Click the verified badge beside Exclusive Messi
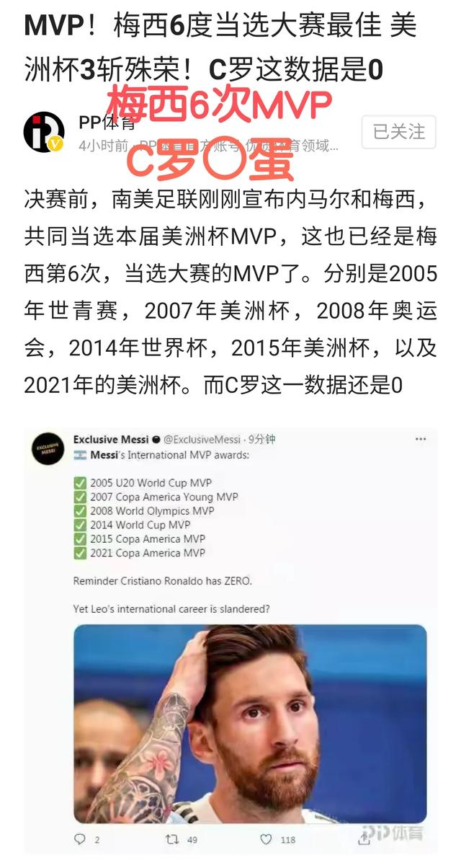This screenshot has height=868, width=461. click(x=156, y=438)
